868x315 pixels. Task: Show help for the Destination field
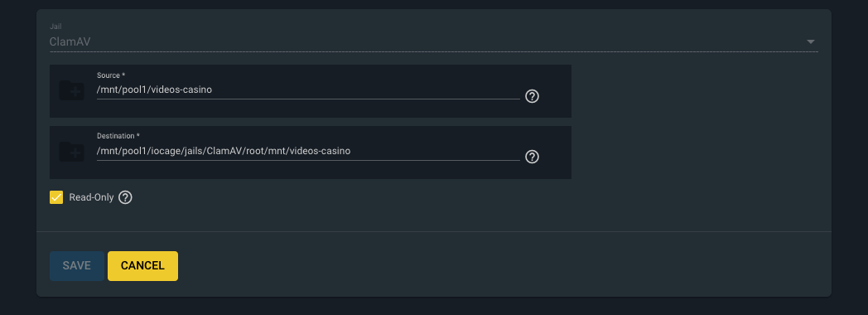point(532,157)
